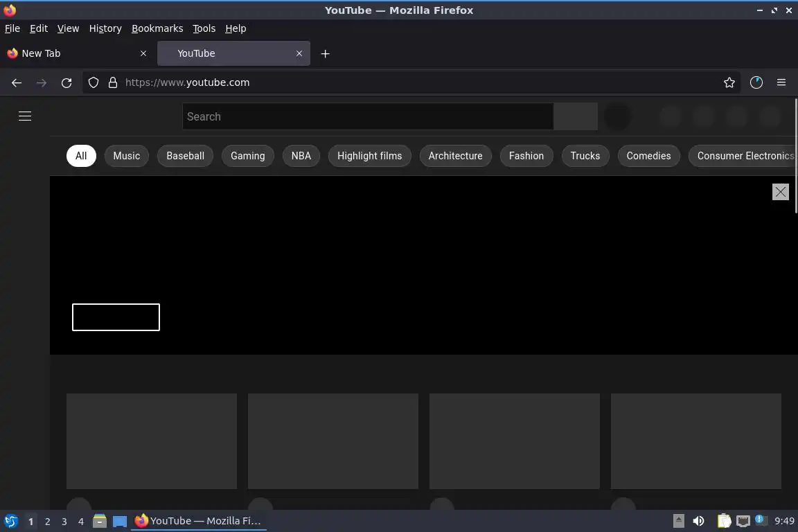
Task: Reload the YouTube page
Action: (66, 83)
